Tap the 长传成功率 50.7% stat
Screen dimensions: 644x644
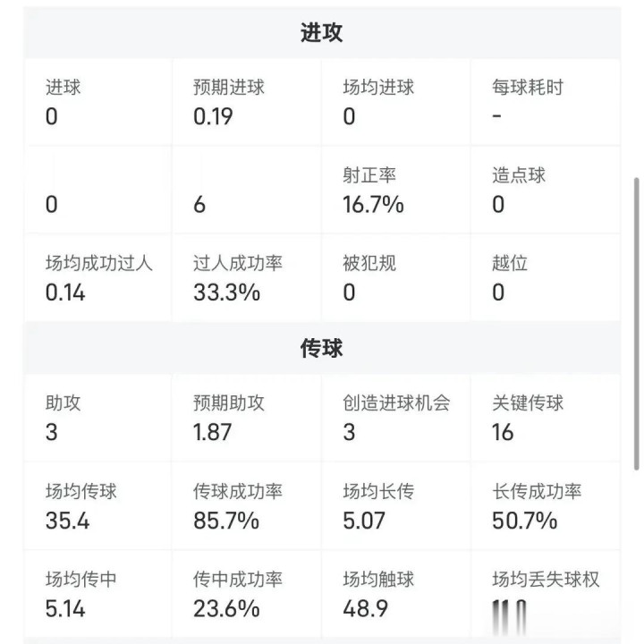click(544, 505)
